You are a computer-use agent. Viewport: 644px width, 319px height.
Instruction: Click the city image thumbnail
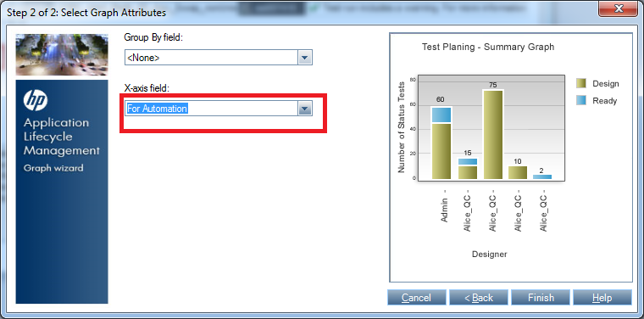point(62,54)
